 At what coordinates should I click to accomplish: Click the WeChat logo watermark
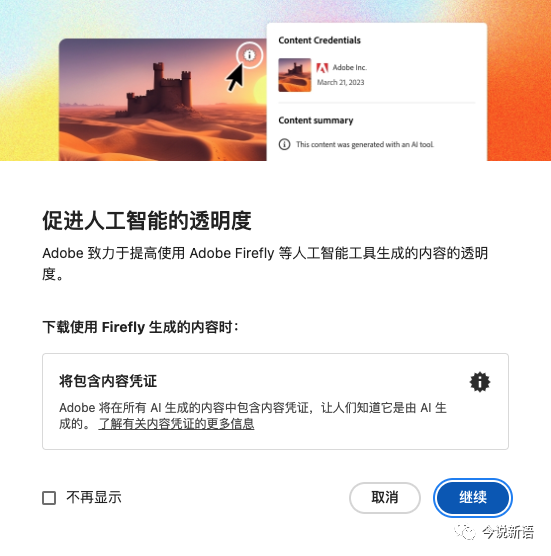(x=465, y=532)
